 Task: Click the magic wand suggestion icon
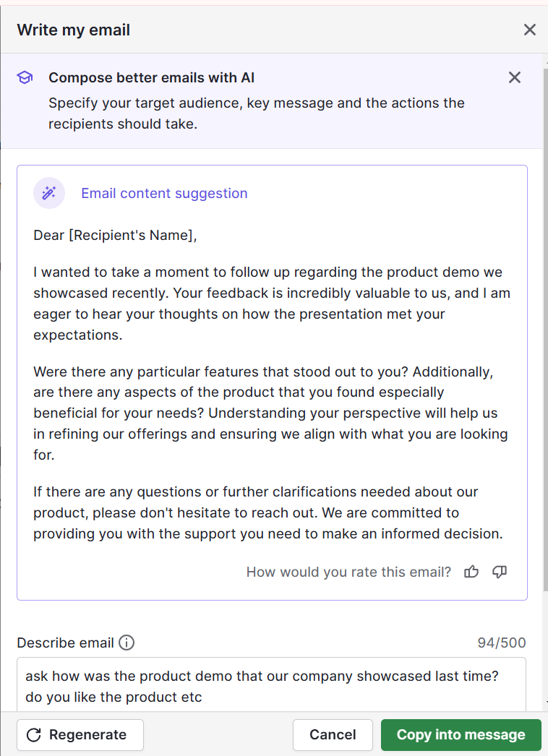48,193
